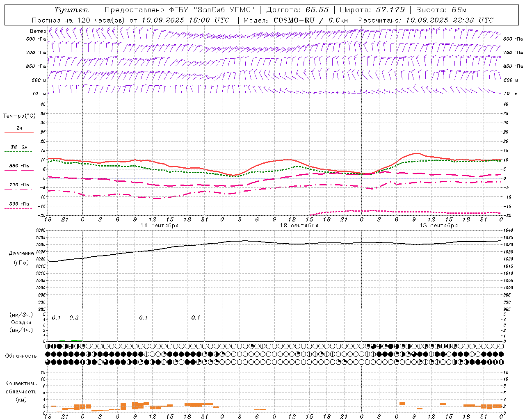Screen dimensions: 525x420
Task: Click the "(мм/3ч.)" precipitation unit label
Action: pos(21,315)
